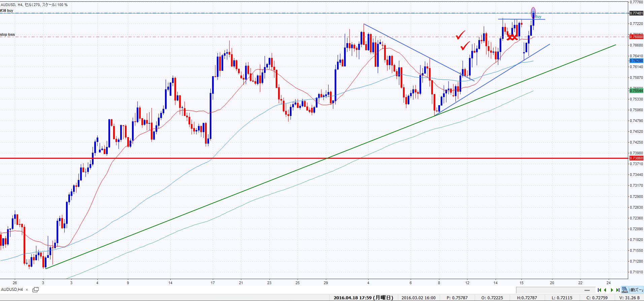The height and width of the screenshot is (301, 644).
Task: Click the blue 0.76290 moving average price tag
Action: coord(636,61)
